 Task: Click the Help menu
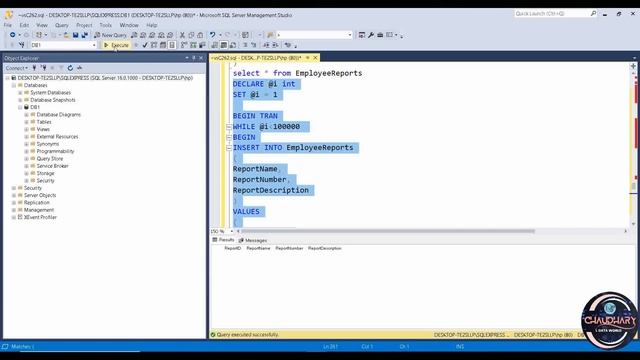pyautogui.click(x=152, y=25)
